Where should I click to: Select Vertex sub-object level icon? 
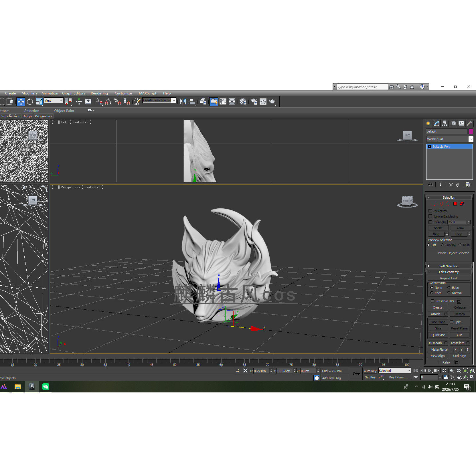[434, 204]
